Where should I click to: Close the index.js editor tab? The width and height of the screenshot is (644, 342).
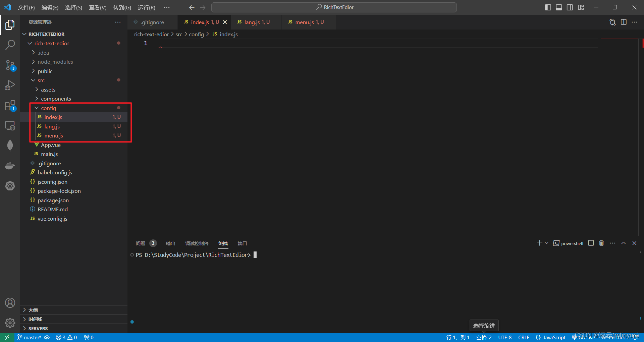(225, 22)
